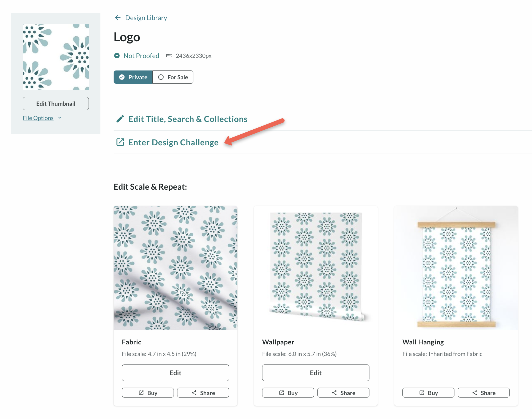Click the Wall Hanging product preview image

point(456,268)
